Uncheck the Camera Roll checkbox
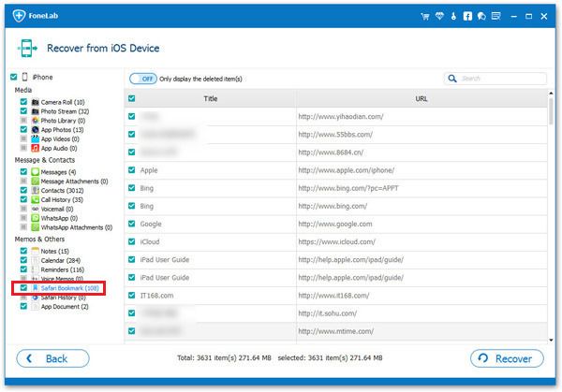This screenshot has width=562, height=392. click(23, 102)
